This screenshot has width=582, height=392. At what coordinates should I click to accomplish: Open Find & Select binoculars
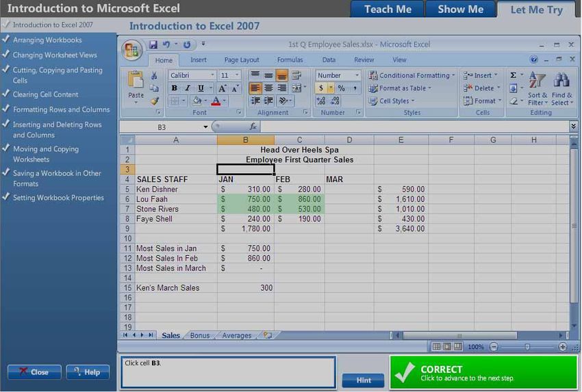(561, 89)
